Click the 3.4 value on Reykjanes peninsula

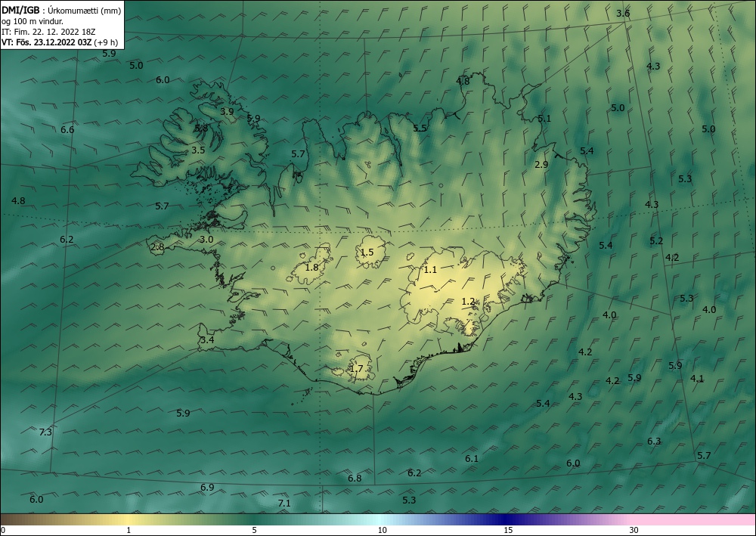click(207, 340)
